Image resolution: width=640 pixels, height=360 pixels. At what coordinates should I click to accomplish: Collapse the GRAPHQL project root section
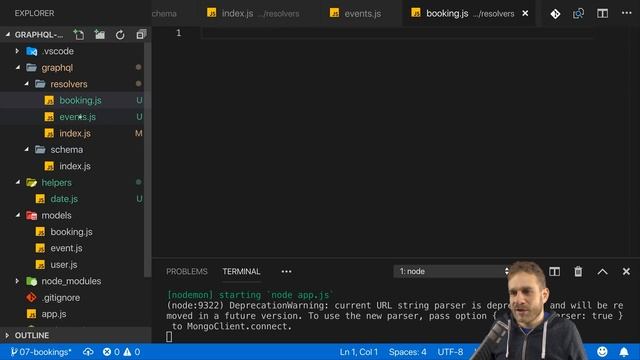click(x=8, y=35)
